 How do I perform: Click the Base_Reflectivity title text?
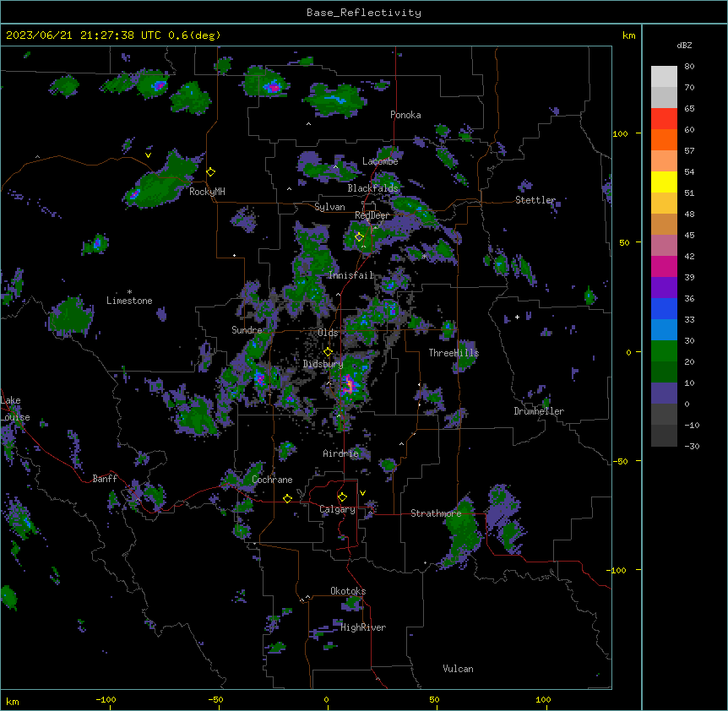click(364, 13)
